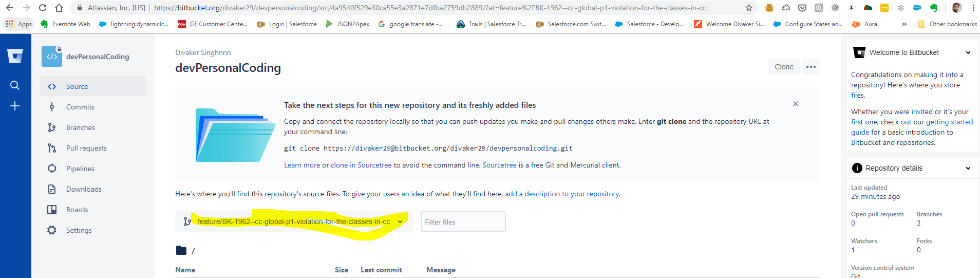
Task: Click the browser forward arrow
Action: [x=26, y=8]
